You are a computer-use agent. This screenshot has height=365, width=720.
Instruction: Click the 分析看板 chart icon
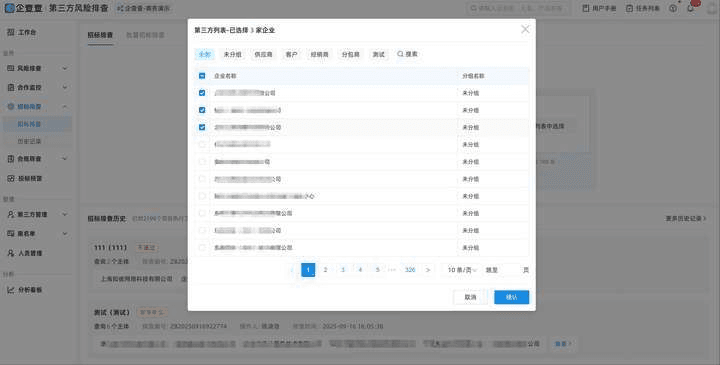tap(11, 290)
